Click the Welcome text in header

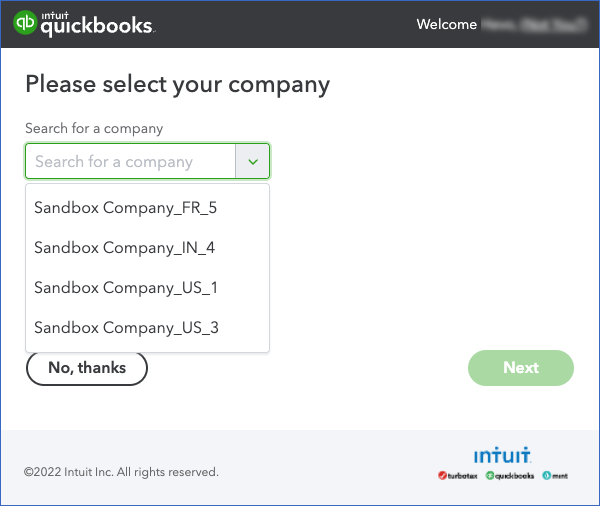click(447, 24)
